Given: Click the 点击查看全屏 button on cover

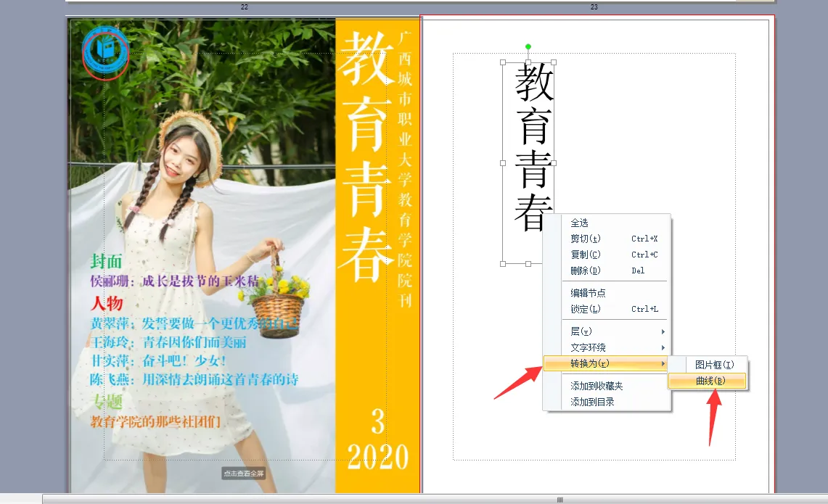Looking at the screenshot, I should 243,474.
